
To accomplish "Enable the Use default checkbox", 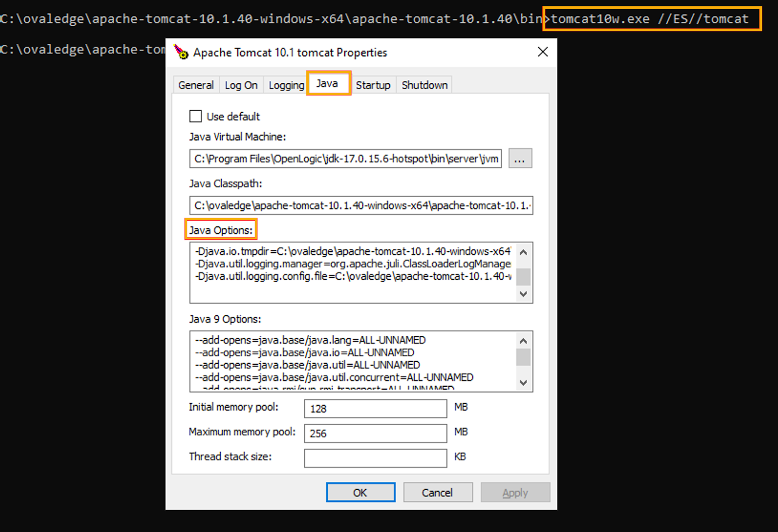I will click(x=195, y=117).
